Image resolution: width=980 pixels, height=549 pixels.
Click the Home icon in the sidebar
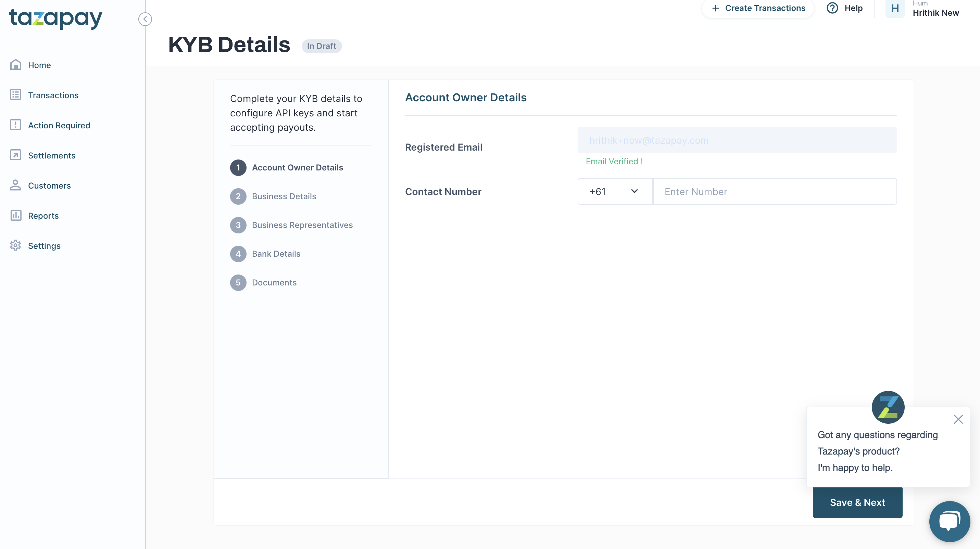[16, 65]
